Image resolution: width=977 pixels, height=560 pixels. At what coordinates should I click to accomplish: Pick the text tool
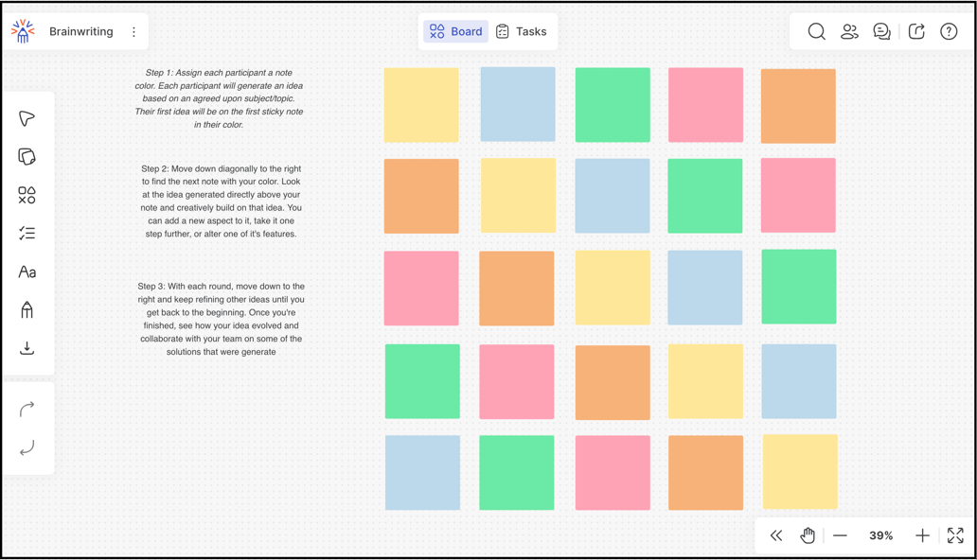click(27, 272)
